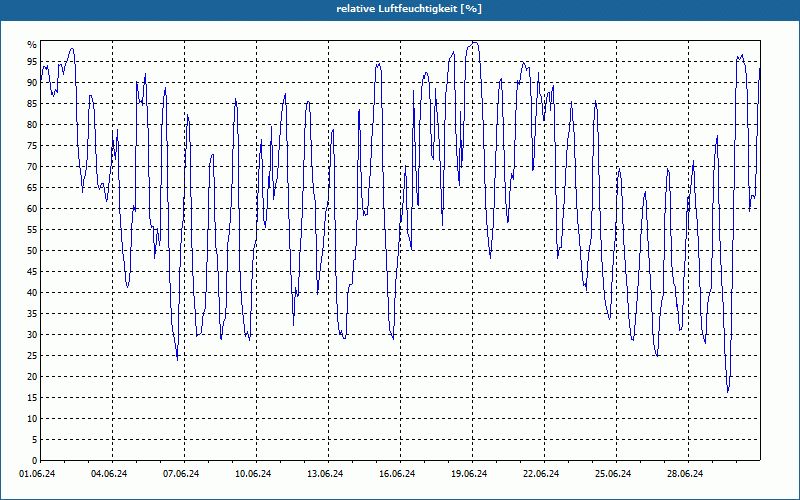Click the 85 y-axis value
The height and width of the screenshot is (500, 800).
32,104
